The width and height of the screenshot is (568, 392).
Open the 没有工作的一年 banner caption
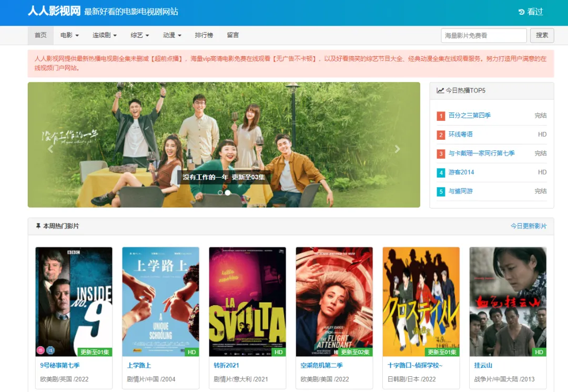pyautogui.click(x=224, y=177)
